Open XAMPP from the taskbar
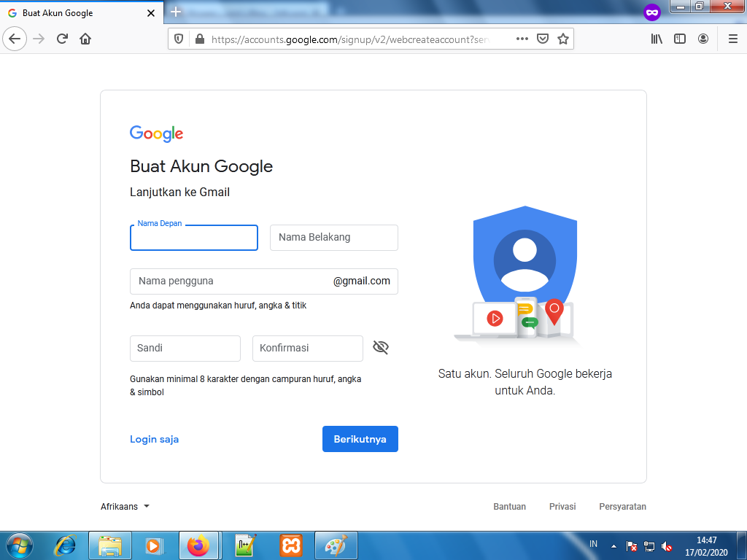The image size is (747, 560). (291, 545)
